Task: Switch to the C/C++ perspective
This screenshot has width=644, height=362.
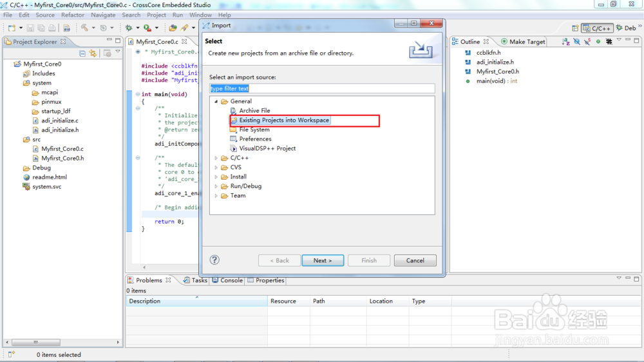Action: tap(597, 28)
